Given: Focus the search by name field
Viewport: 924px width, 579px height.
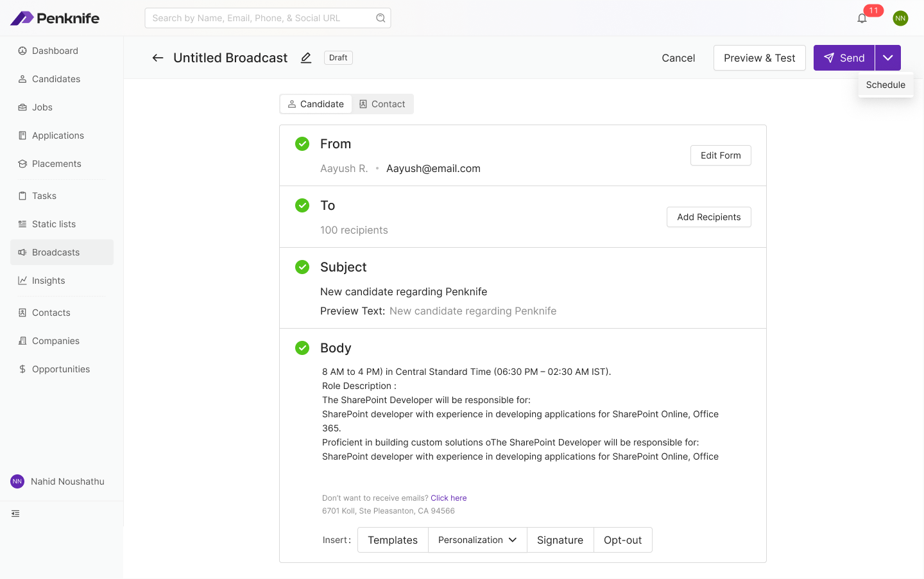Looking at the screenshot, I should coord(268,18).
